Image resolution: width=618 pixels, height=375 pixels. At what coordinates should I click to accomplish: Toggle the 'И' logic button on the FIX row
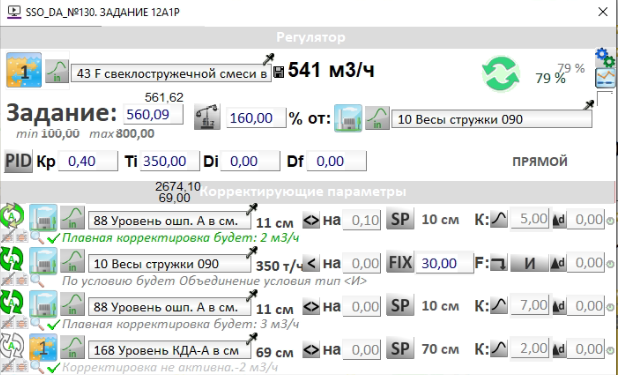(530, 263)
